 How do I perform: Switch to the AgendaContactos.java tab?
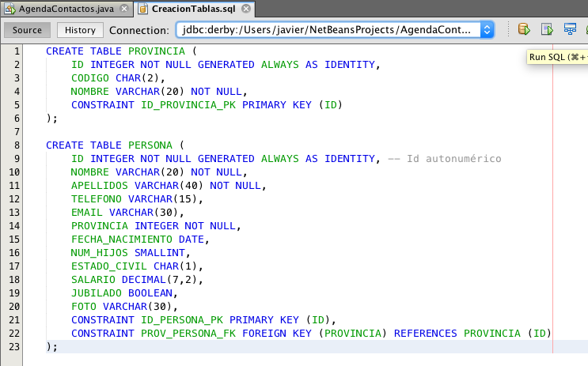coord(65,9)
